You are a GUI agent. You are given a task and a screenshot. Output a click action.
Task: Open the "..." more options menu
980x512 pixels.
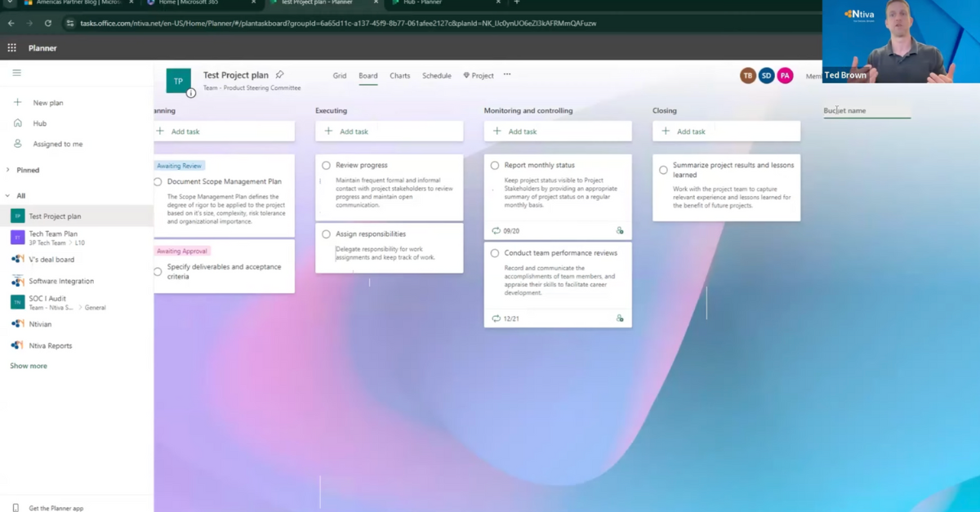pyautogui.click(x=506, y=75)
